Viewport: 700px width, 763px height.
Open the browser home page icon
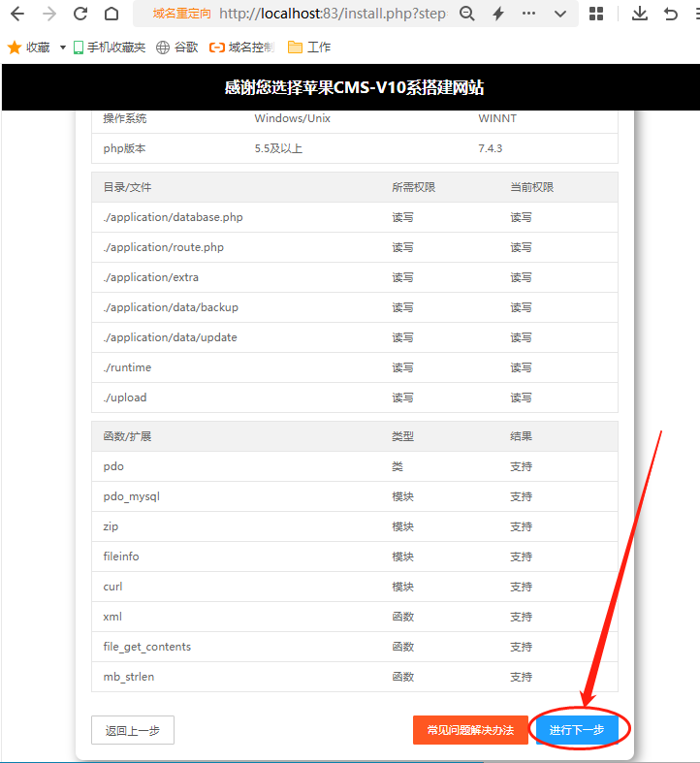tap(111, 14)
